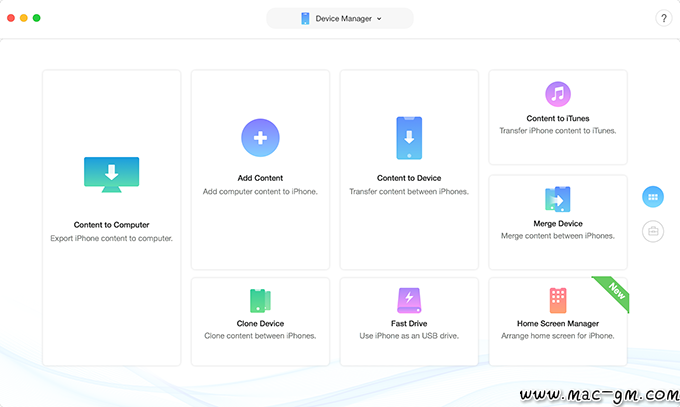The width and height of the screenshot is (680, 407).
Task: Click the Merge Device phones icon
Action: tap(558, 199)
